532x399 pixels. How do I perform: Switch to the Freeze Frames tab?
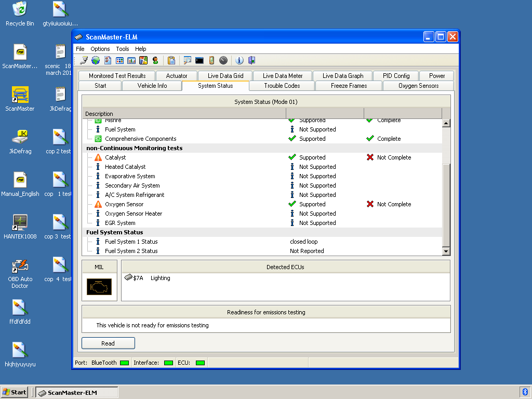[349, 86]
